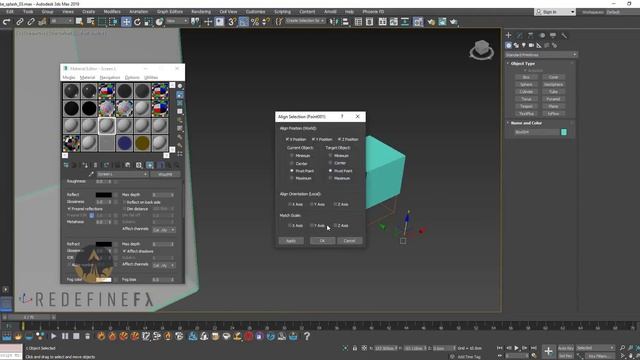Open the Phoenix FD menu
This screenshot has height=360, width=640.
point(373,12)
